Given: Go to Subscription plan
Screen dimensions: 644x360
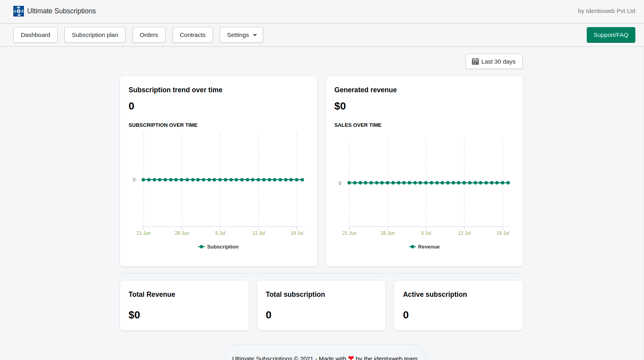Looking at the screenshot, I should coord(95,35).
